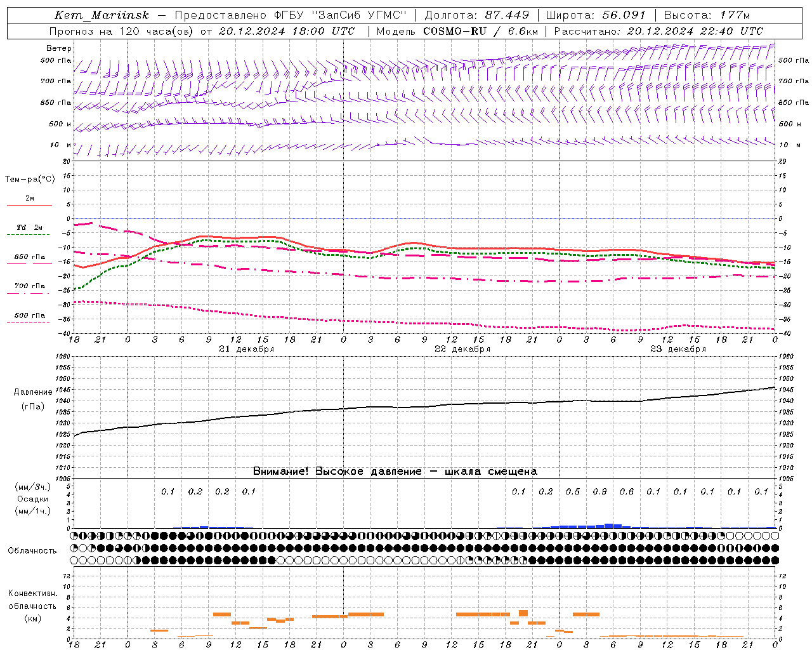This screenshot has width=812, height=650.
Task: Select the 'Прогноз на 120 часа(ов)' forecast text
Action: 122,31
